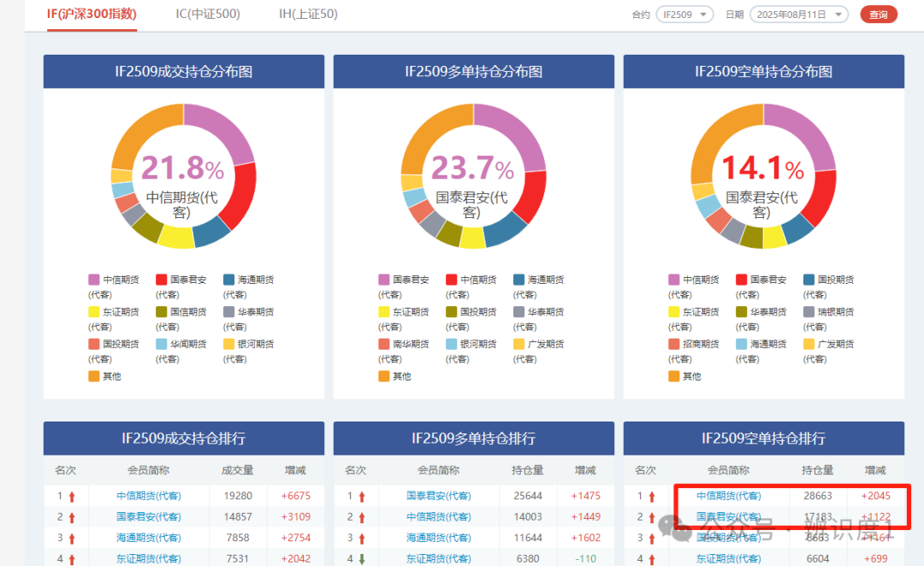Screen dimensions: 924x566
Task: Click 海通期货(代客) link in 多单持仓排行
Action: 438,538
